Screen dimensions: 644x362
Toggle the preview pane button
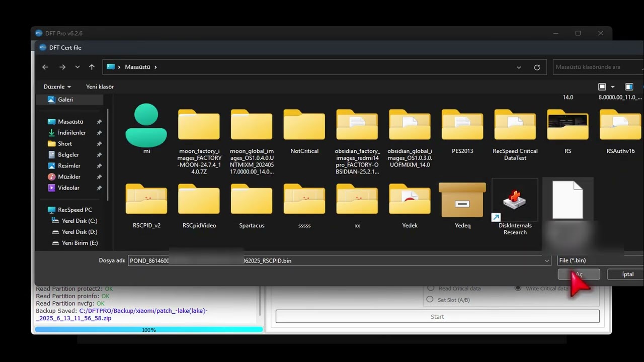coord(629,87)
